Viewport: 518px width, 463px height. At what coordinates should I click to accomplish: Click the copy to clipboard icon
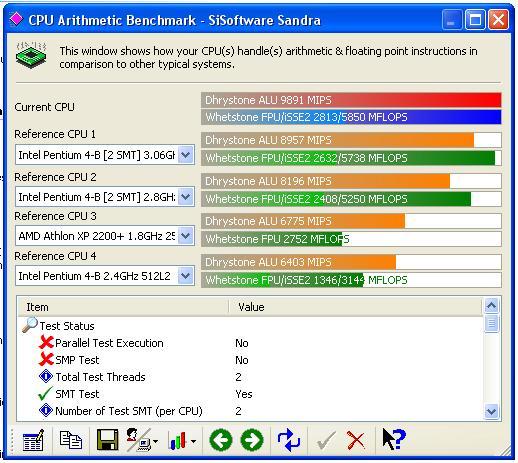[x=70, y=440]
